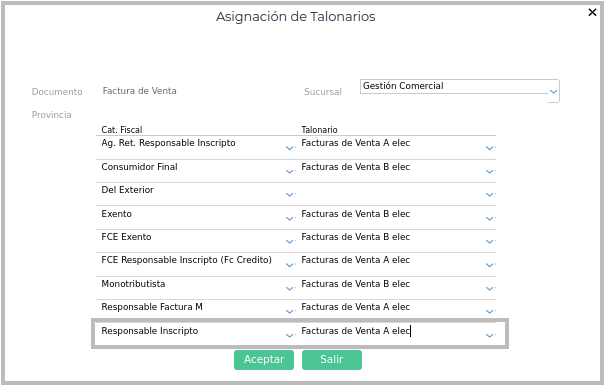Click the Documento label
Viewport: 604px width, 387px height.
tap(57, 92)
